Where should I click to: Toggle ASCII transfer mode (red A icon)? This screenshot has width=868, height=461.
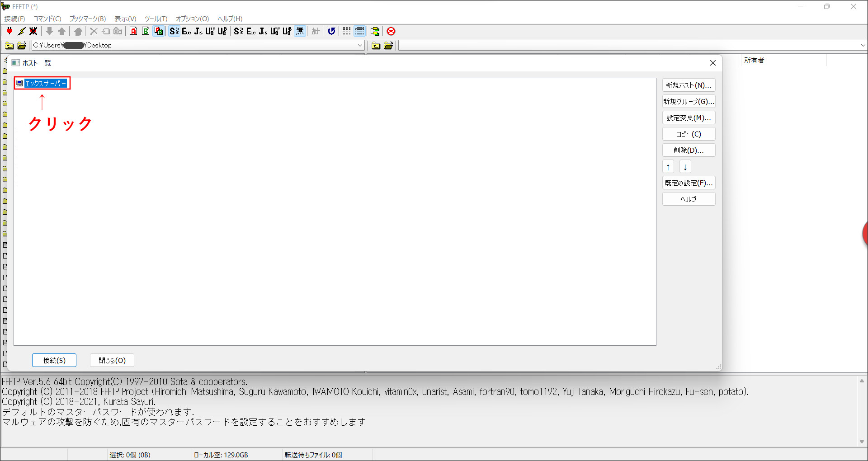pos(133,31)
